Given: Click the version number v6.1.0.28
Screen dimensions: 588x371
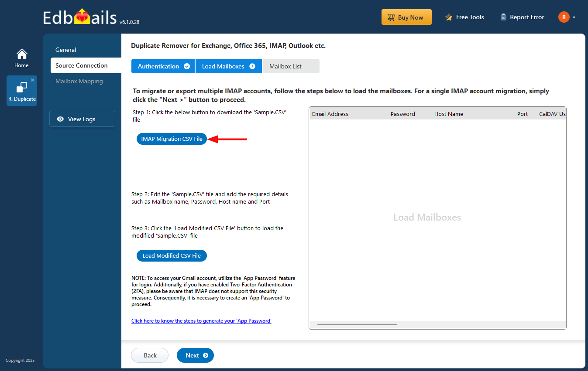Looking at the screenshot, I should coord(129,22).
